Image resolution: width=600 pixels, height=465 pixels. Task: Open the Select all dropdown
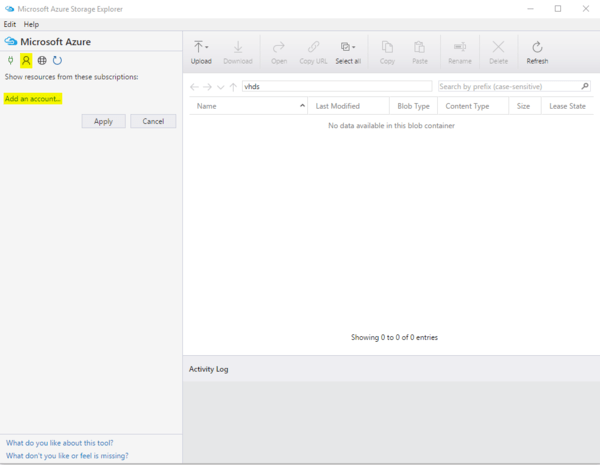pos(348,52)
